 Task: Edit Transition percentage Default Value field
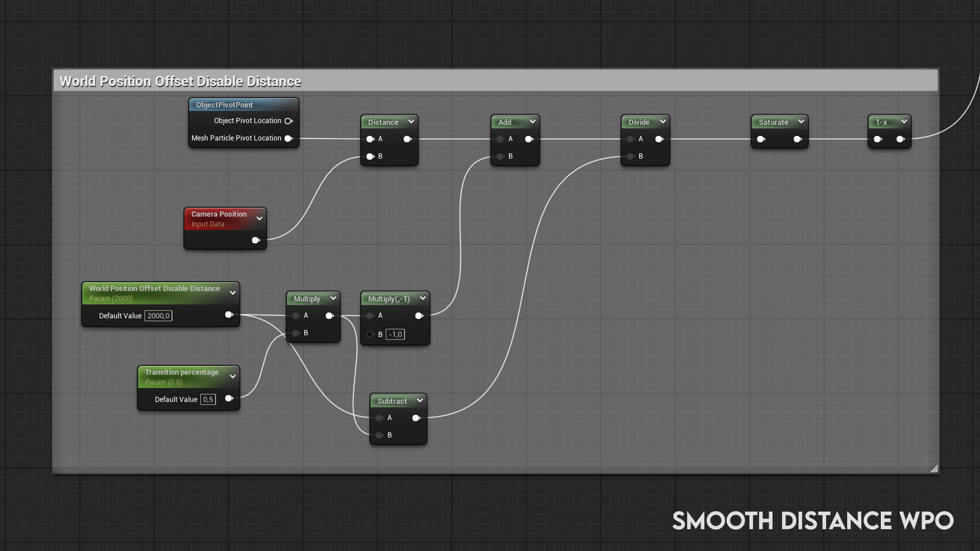[208, 399]
